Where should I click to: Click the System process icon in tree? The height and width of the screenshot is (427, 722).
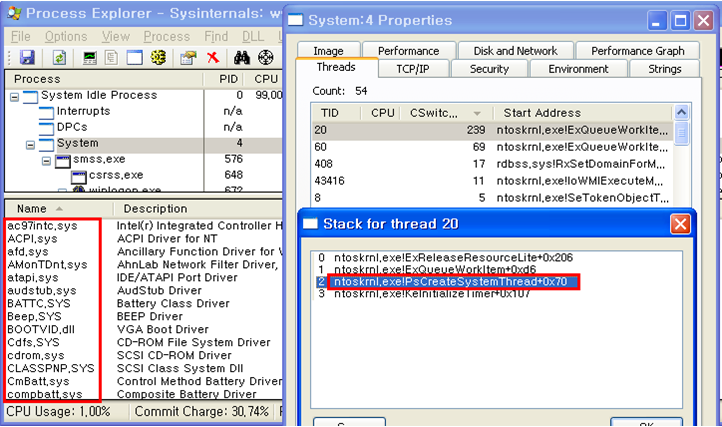tap(46, 144)
